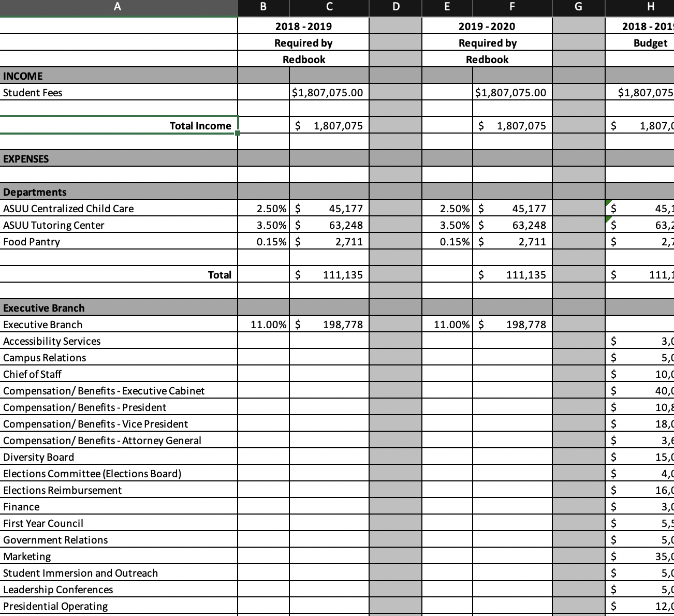
Task: Select column B header
Action: pyautogui.click(x=263, y=7)
